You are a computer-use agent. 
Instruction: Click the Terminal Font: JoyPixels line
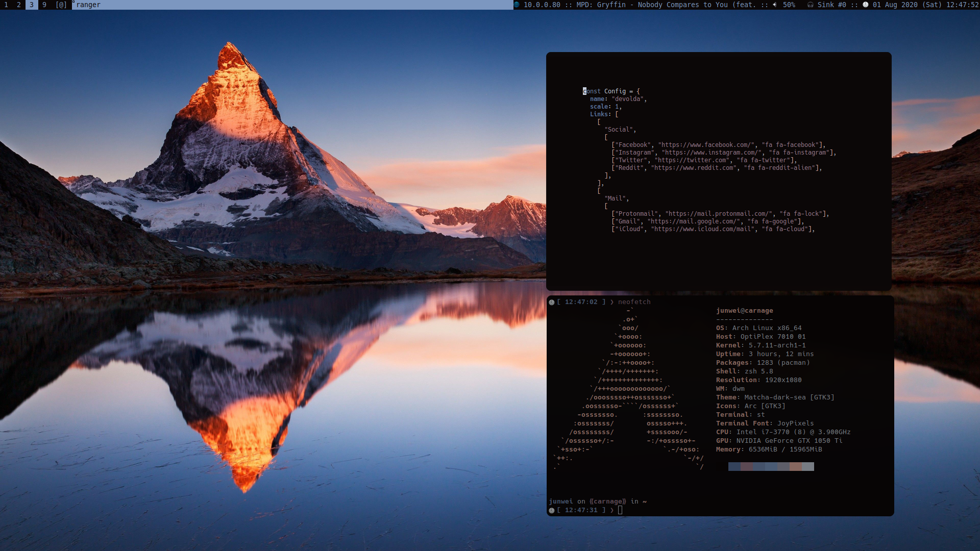pyautogui.click(x=765, y=423)
